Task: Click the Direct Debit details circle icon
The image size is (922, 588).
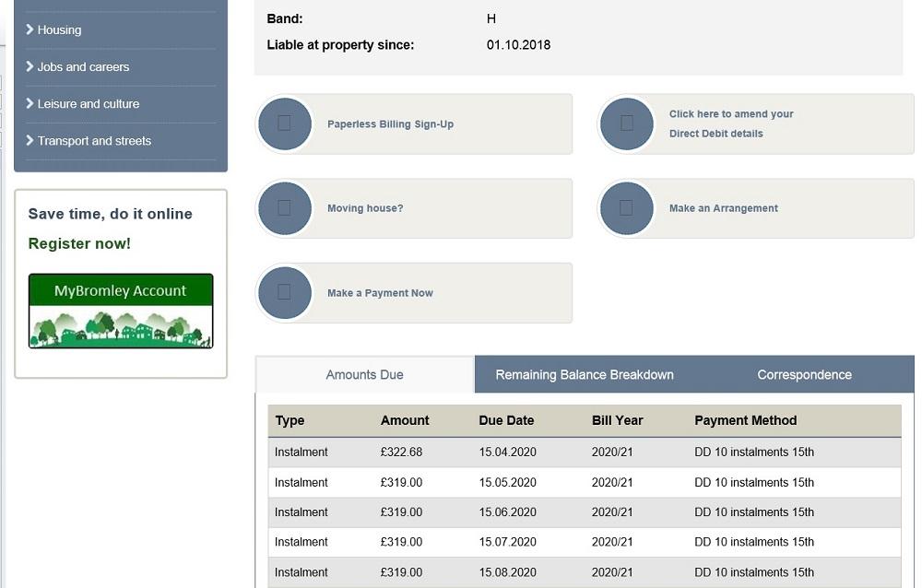Action: pos(627,123)
